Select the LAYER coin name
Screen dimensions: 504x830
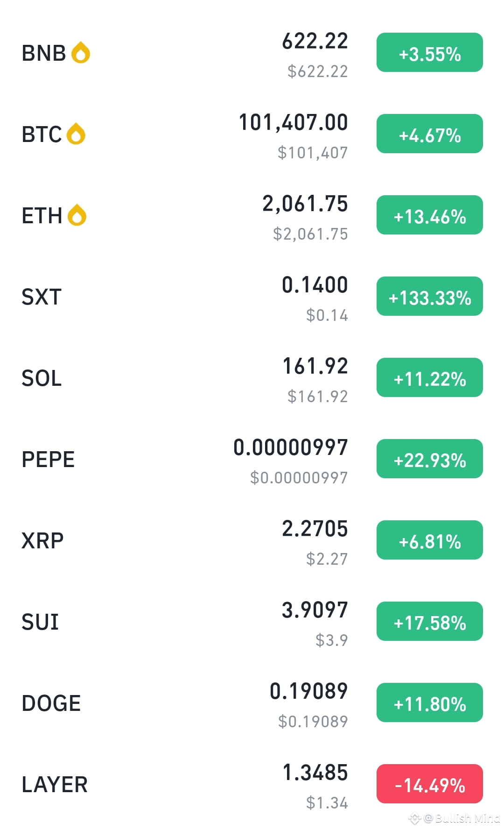point(55,784)
